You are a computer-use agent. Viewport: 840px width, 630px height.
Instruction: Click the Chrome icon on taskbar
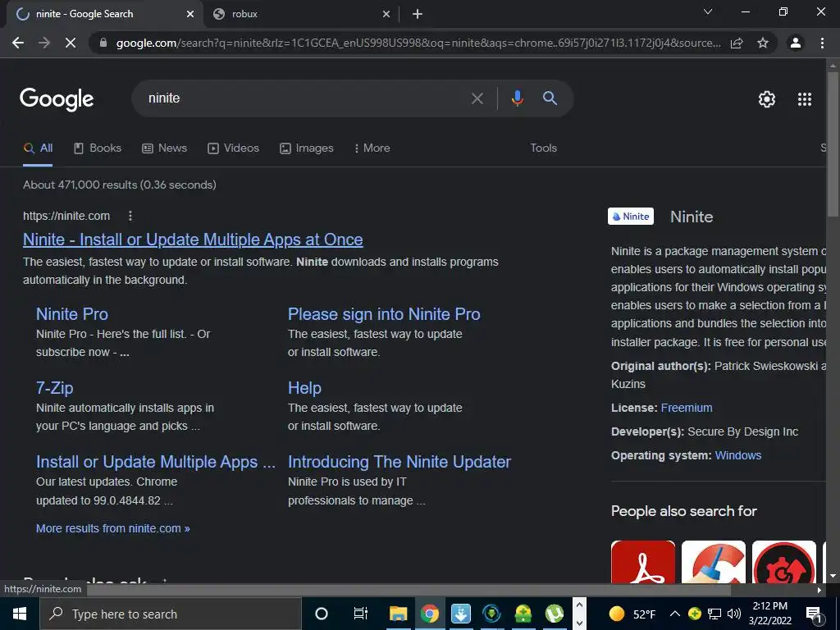coord(429,614)
